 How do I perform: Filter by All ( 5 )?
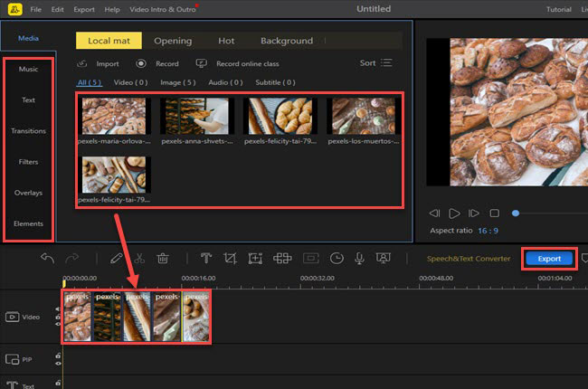pos(90,82)
